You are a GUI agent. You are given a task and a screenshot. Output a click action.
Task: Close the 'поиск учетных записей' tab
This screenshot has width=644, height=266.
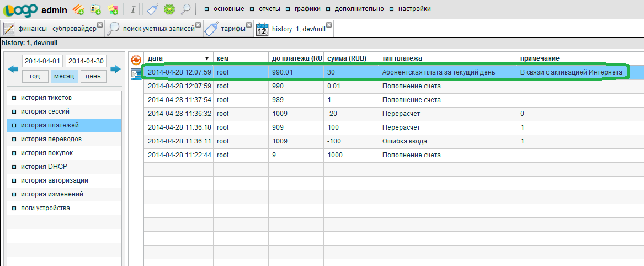pos(199,24)
